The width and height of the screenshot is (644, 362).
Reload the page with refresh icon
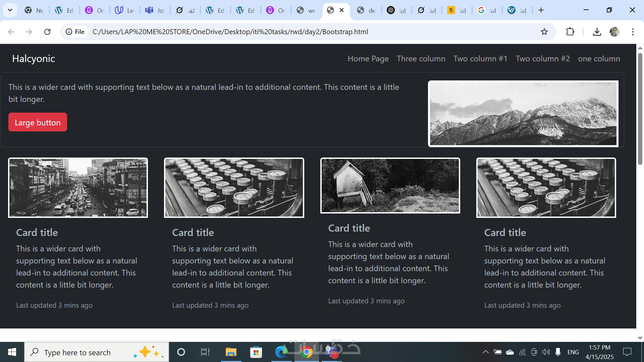tap(47, 32)
